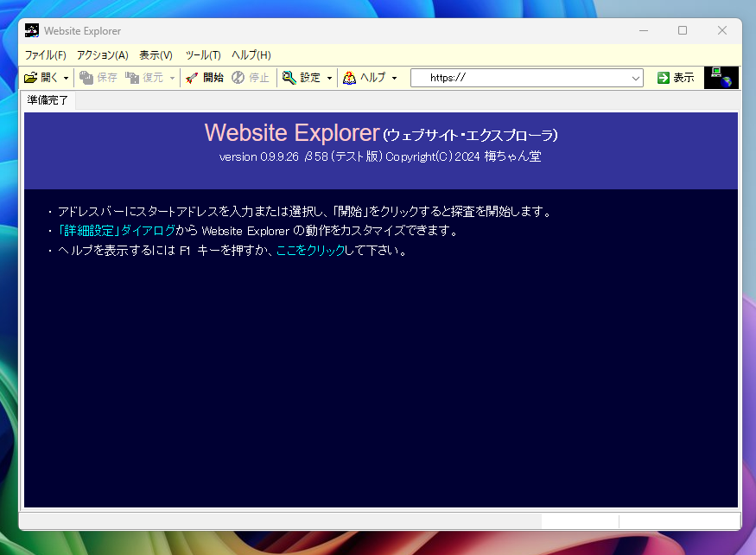756x555 pixels.
Task: Open the ツール(T) menu
Action: click(202, 54)
